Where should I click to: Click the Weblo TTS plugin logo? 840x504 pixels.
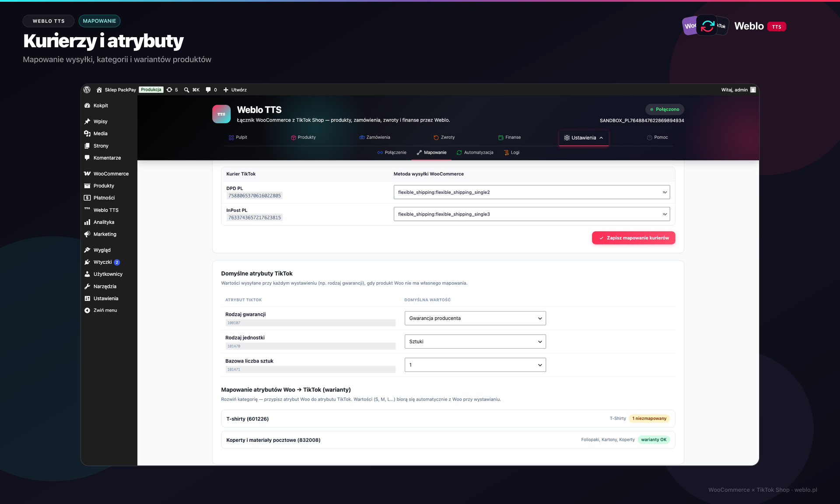pyautogui.click(x=221, y=114)
